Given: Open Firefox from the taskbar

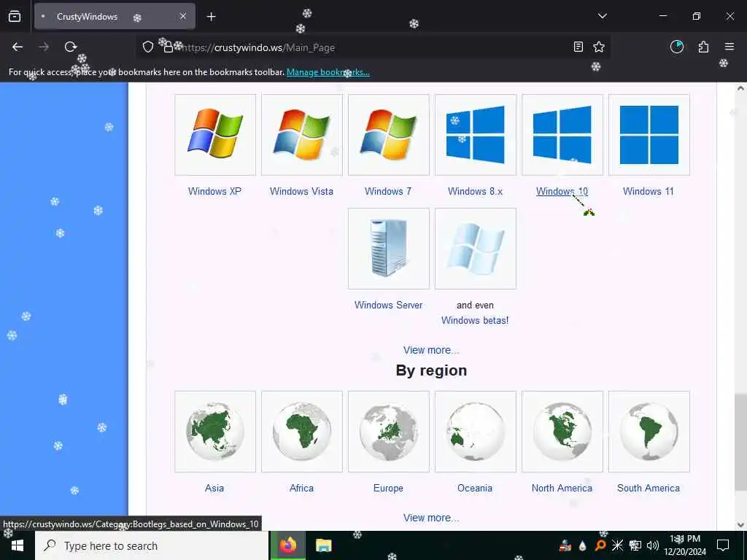Looking at the screenshot, I should click(287, 545).
